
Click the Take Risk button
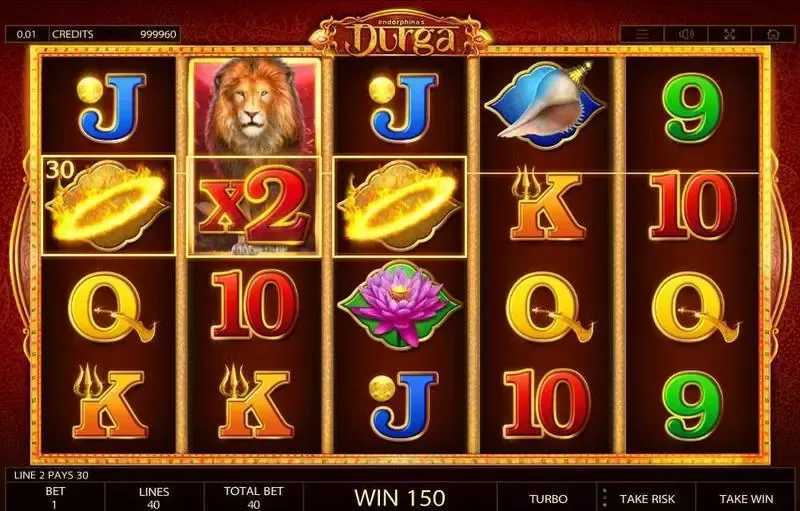click(x=646, y=499)
